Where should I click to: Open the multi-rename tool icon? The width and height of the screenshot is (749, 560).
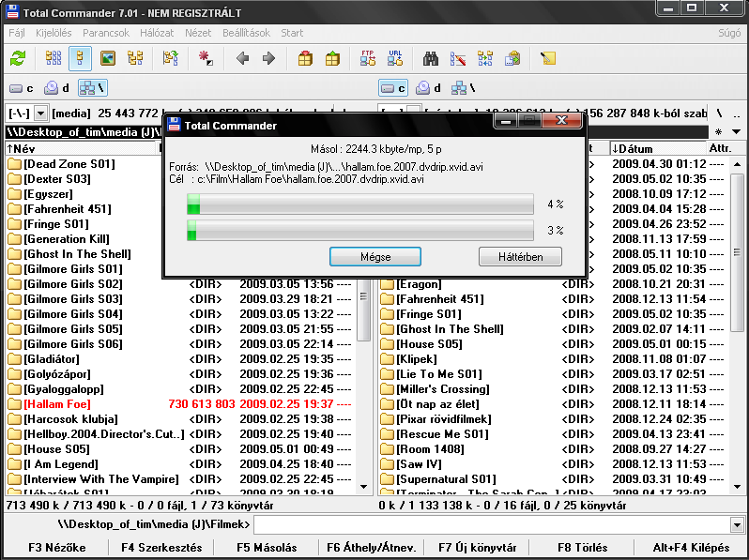[x=458, y=59]
